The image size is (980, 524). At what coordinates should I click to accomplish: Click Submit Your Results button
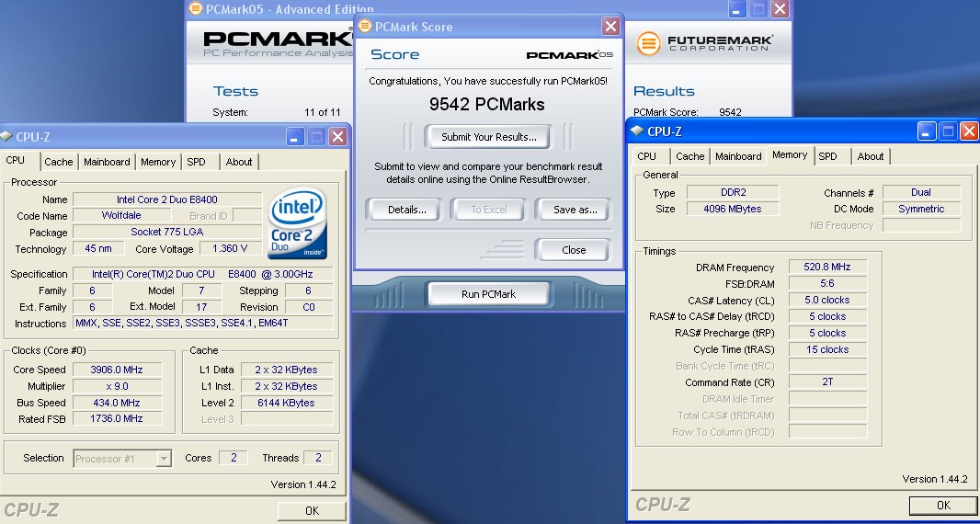489,137
